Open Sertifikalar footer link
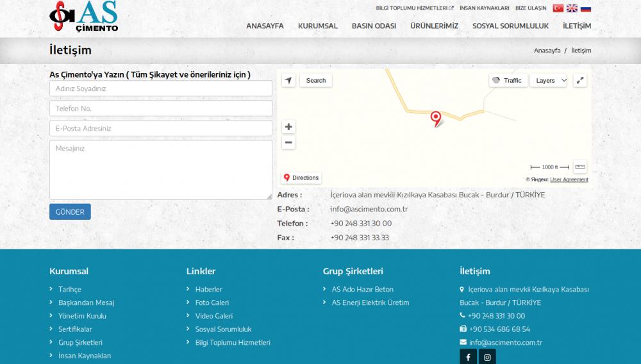 click(75, 329)
